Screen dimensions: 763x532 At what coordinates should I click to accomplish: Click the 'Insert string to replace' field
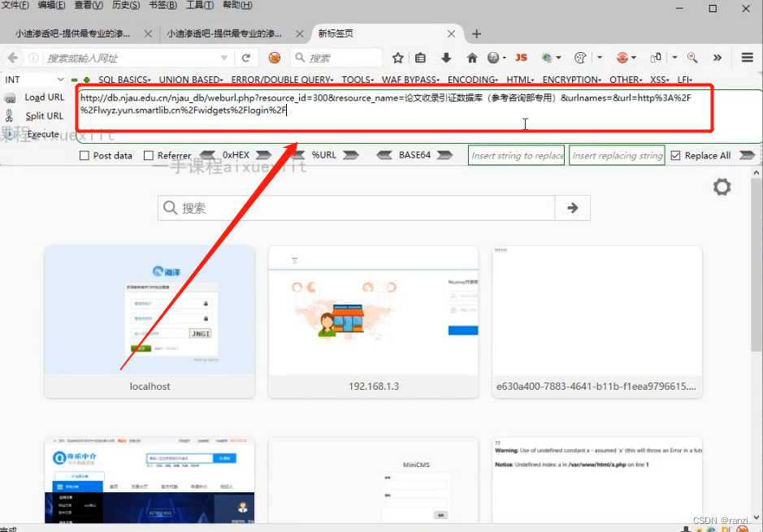coord(516,156)
